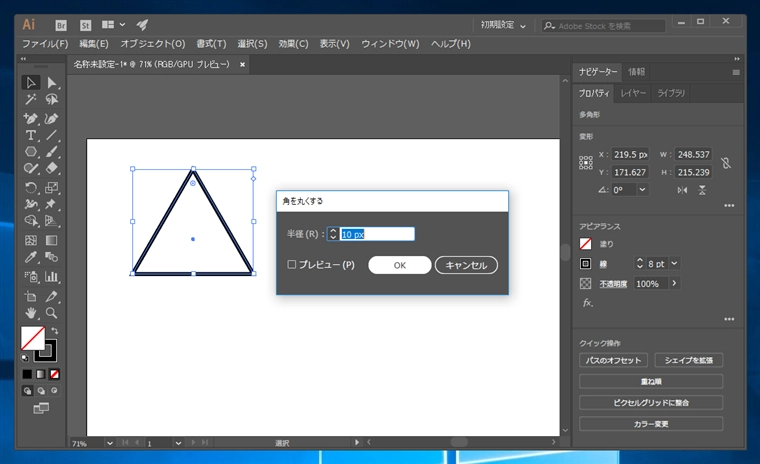The image size is (760, 464).
Task: Toggle constrain width and height proportions link
Action: pyautogui.click(x=726, y=163)
